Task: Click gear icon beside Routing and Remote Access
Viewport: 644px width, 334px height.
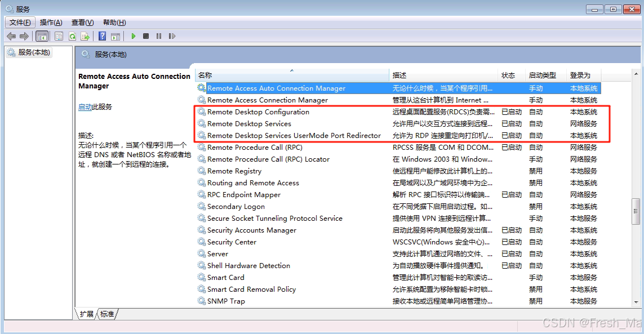Action: click(201, 182)
